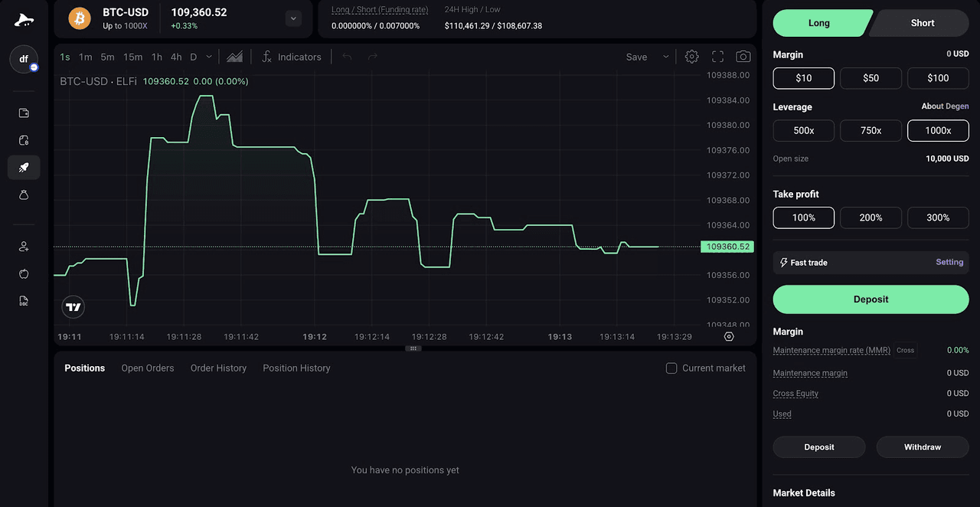Screen dimensions: 980x507
Task: Open the Positions tab
Action: pos(85,368)
